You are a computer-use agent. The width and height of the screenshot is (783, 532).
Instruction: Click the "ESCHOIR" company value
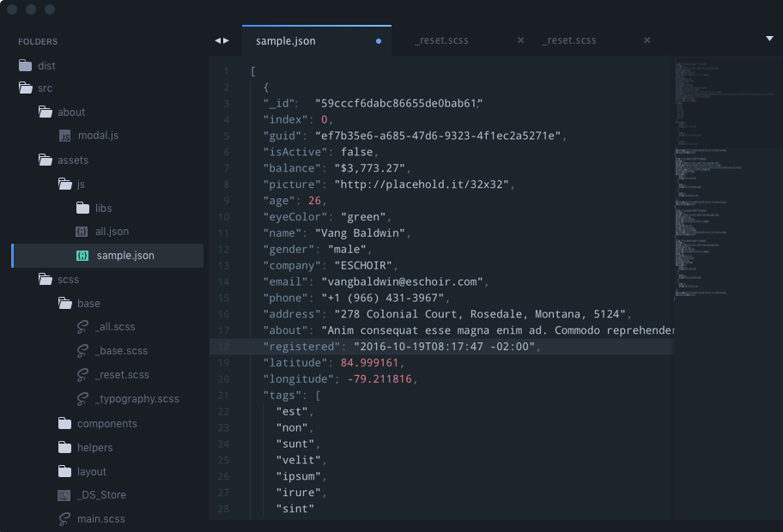363,265
